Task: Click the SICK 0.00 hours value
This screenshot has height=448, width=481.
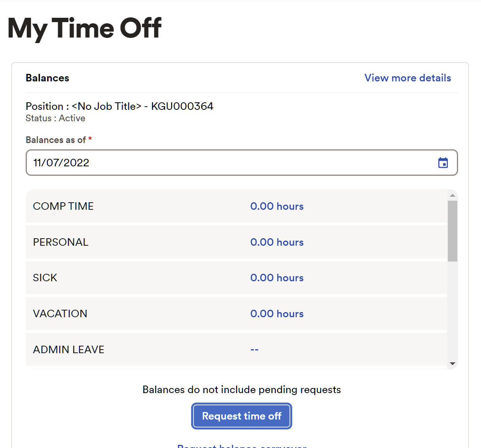Action: pyautogui.click(x=277, y=278)
